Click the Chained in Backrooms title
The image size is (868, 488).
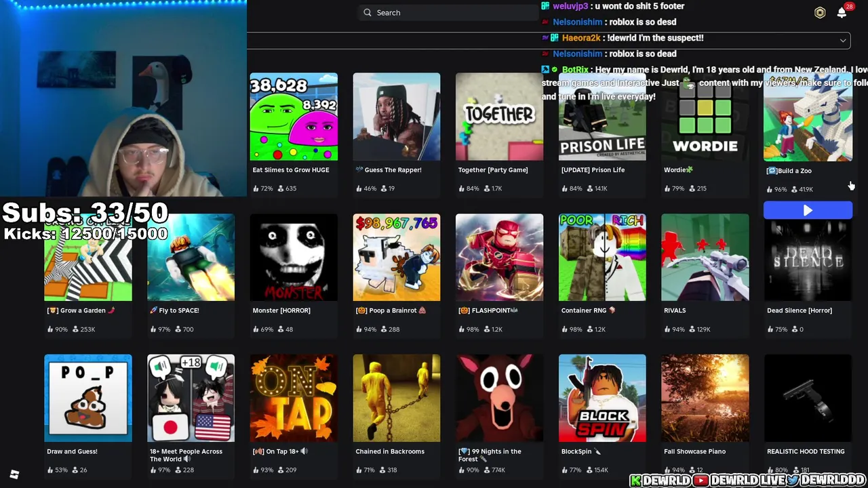390,451
